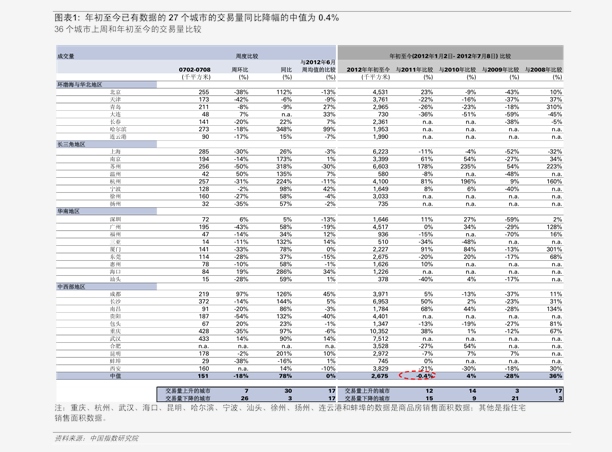Click the right 交易量下降的城市 summary label
The width and height of the screenshot is (612, 452).
[367, 399]
